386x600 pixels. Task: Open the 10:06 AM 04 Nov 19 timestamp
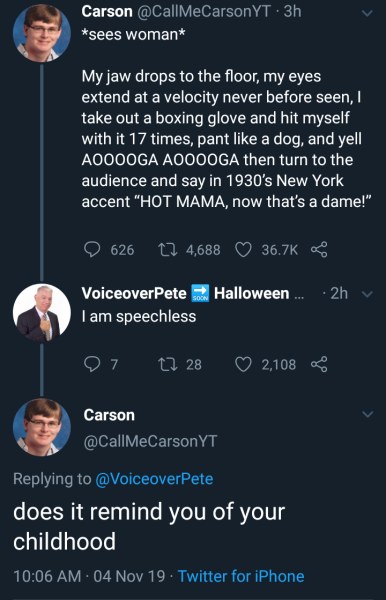[89, 576]
